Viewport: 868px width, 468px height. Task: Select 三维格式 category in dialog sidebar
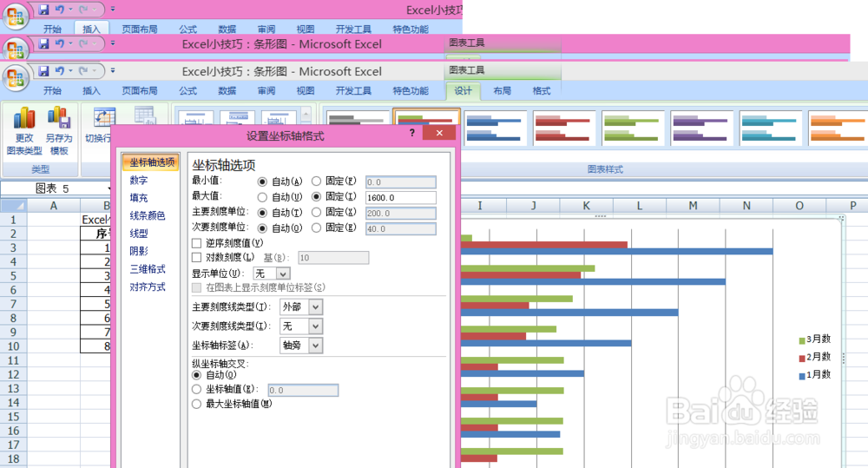pos(148,269)
